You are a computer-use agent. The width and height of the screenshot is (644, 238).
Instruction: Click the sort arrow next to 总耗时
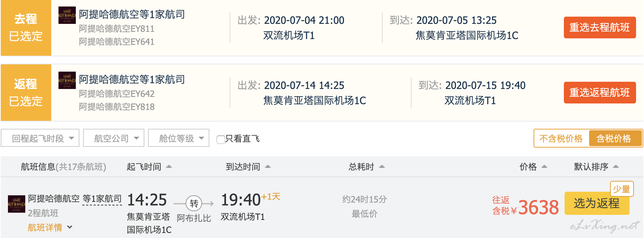tap(382, 167)
